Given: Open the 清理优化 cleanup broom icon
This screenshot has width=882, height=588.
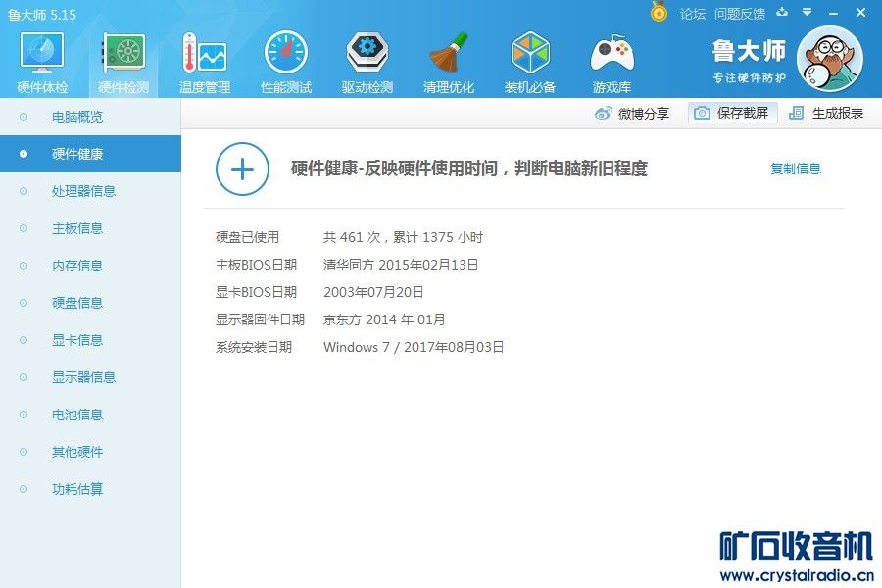Looking at the screenshot, I should click(448, 63).
